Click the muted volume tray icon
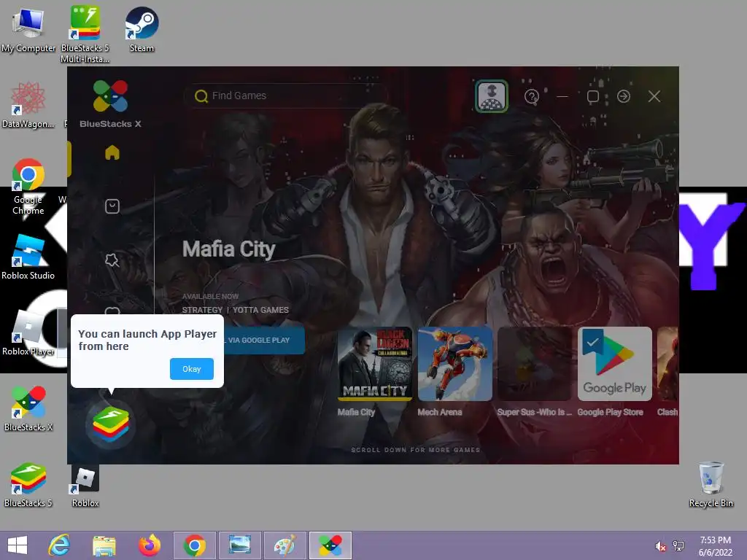Image resolution: width=747 pixels, height=560 pixels. pyautogui.click(x=660, y=546)
